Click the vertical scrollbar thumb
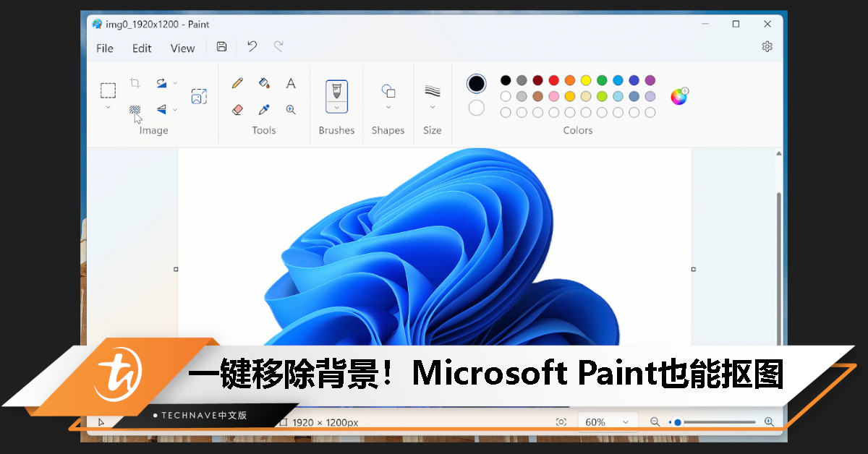The image size is (868, 454). [x=779, y=269]
